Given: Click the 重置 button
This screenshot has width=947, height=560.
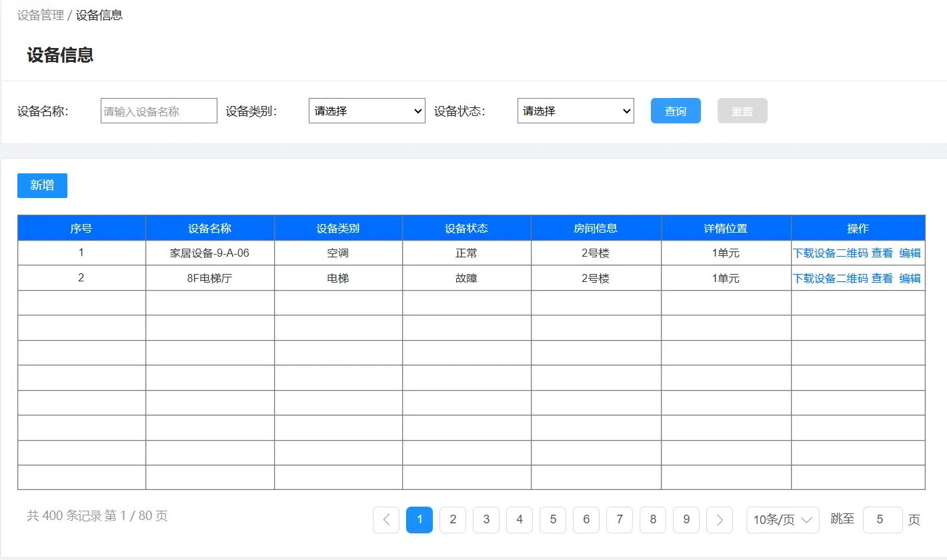Looking at the screenshot, I should (x=742, y=111).
